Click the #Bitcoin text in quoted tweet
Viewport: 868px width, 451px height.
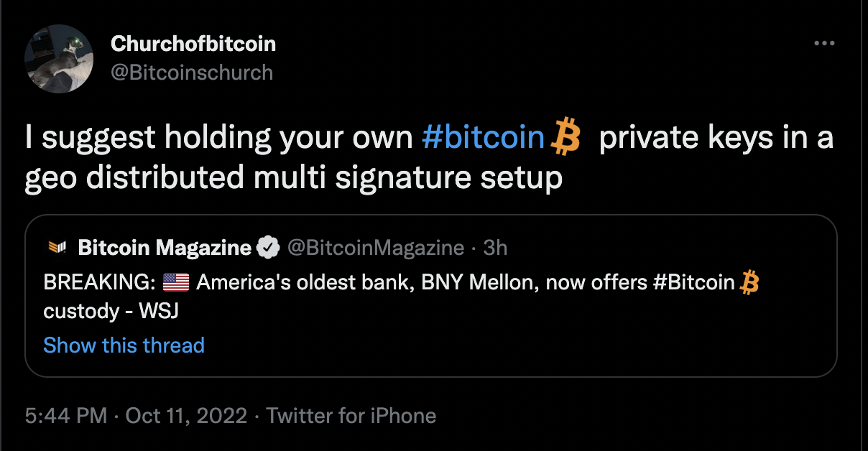click(694, 282)
